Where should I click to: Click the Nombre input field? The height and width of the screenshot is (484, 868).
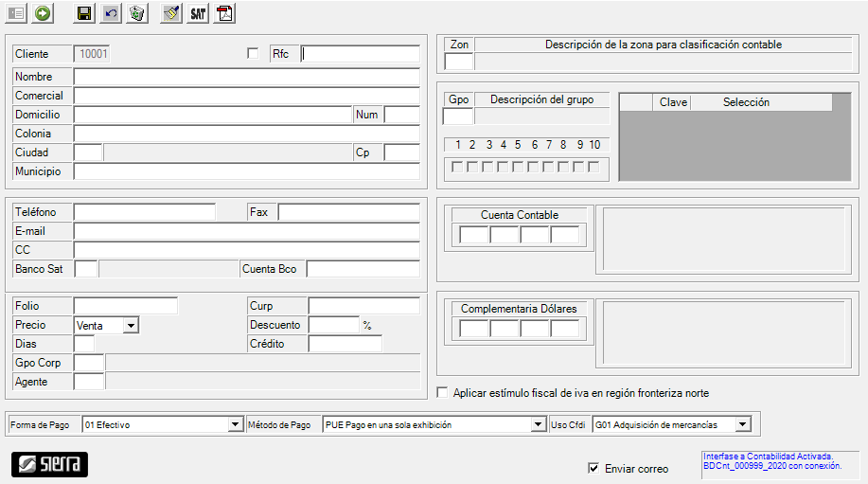coord(246,77)
